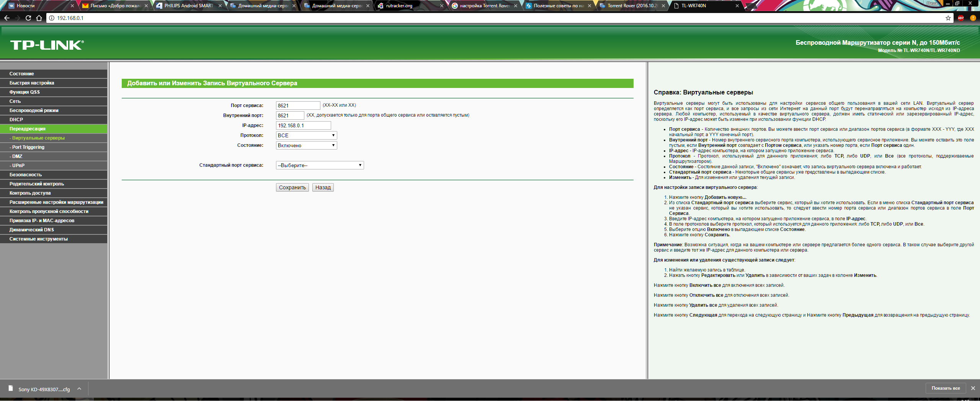Click the Порт сервиса input field
Viewport: 980px width, 413px height.
[298, 106]
